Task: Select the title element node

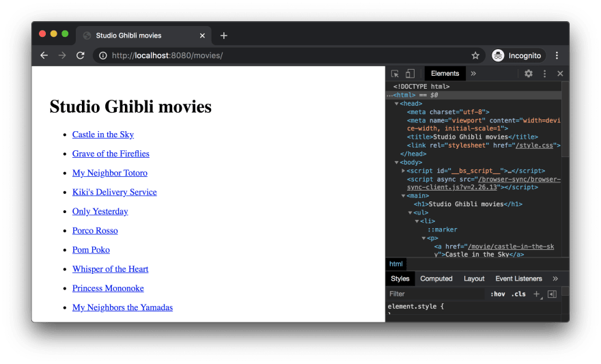Action: (x=472, y=137)
